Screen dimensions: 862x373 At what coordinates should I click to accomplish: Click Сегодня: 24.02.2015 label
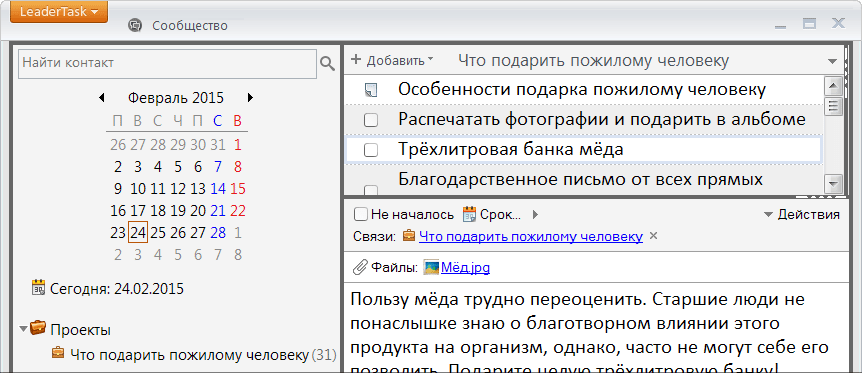117,288
